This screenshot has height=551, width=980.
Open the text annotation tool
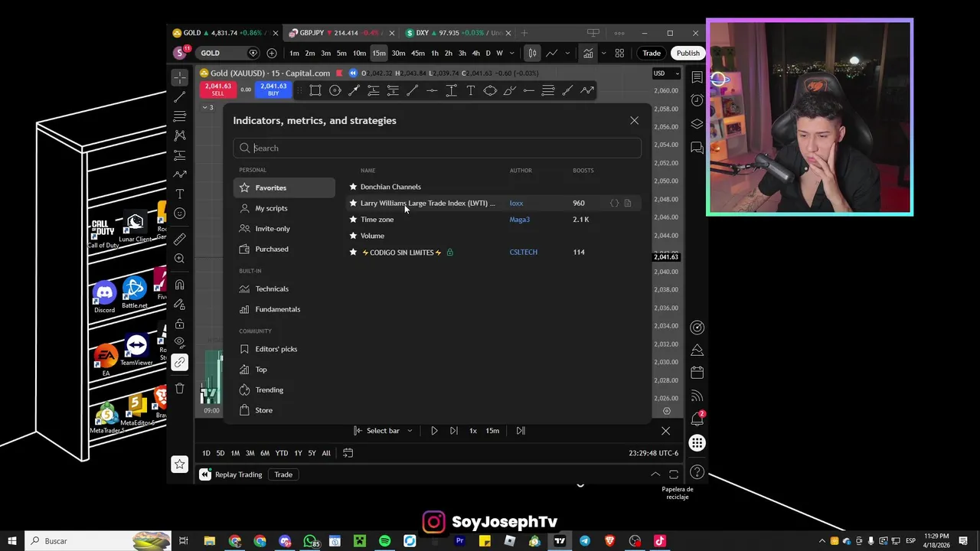pyautogui.click(x=179, y=194)
